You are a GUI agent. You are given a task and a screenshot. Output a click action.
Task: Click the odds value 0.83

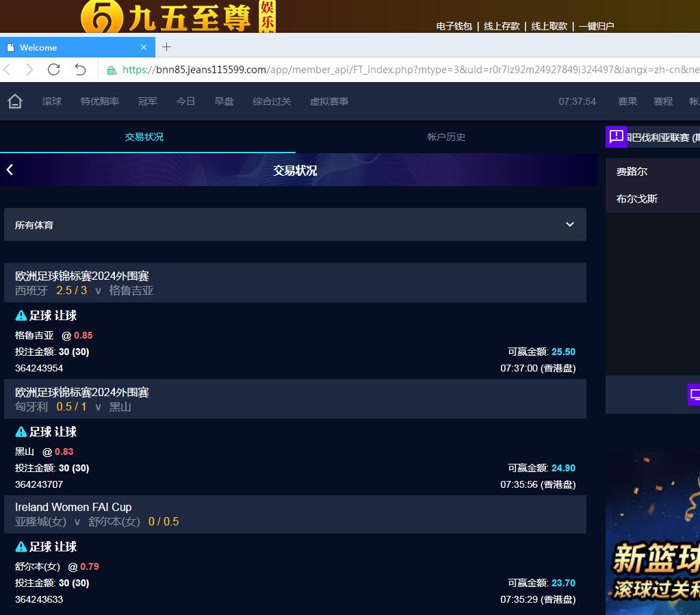click(64, 452)
